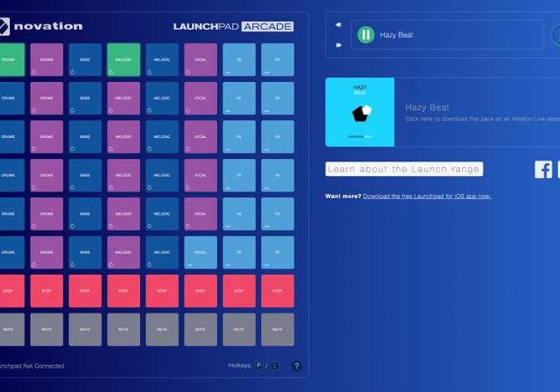Click 'Launchpad Not Connected' status text
Screen dimensions: 560x392
click(32, 366)
